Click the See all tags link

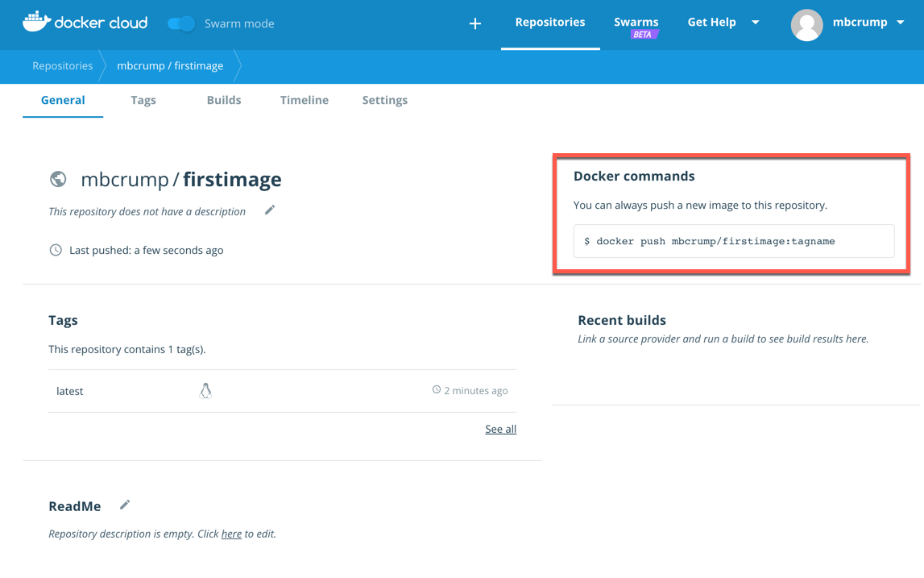tap(500, 429)
